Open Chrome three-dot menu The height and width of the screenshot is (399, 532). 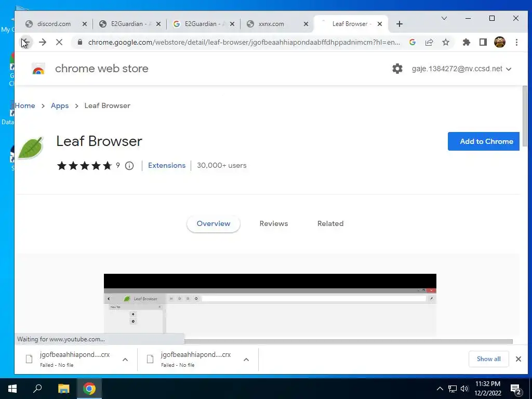pyautogui.click(x=516, y=43)
